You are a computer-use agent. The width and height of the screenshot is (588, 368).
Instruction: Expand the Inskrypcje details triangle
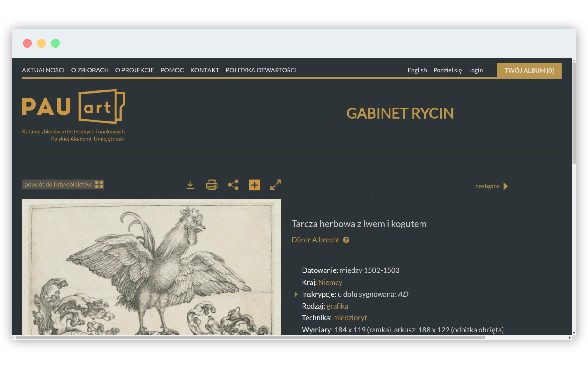[296, 294]
